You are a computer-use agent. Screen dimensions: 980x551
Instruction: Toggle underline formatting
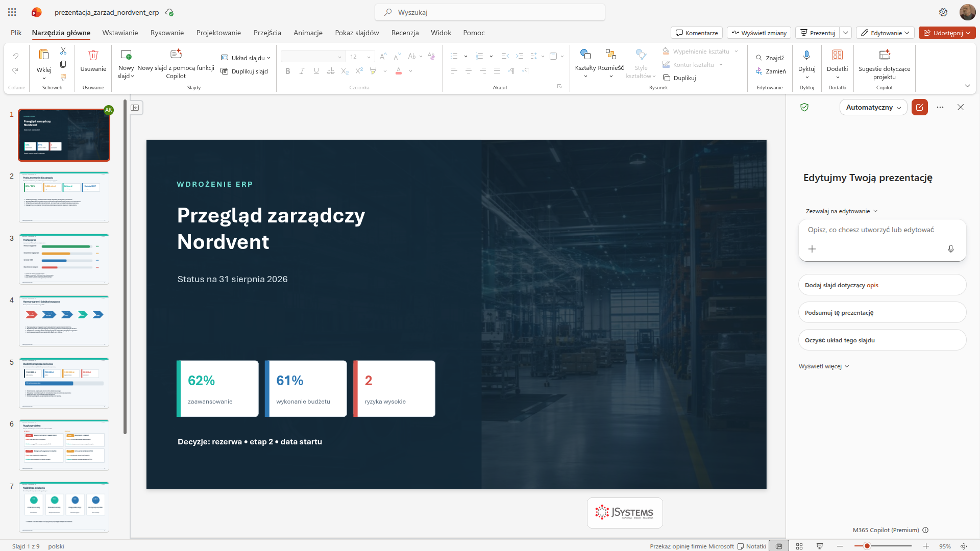pos(316,71)
